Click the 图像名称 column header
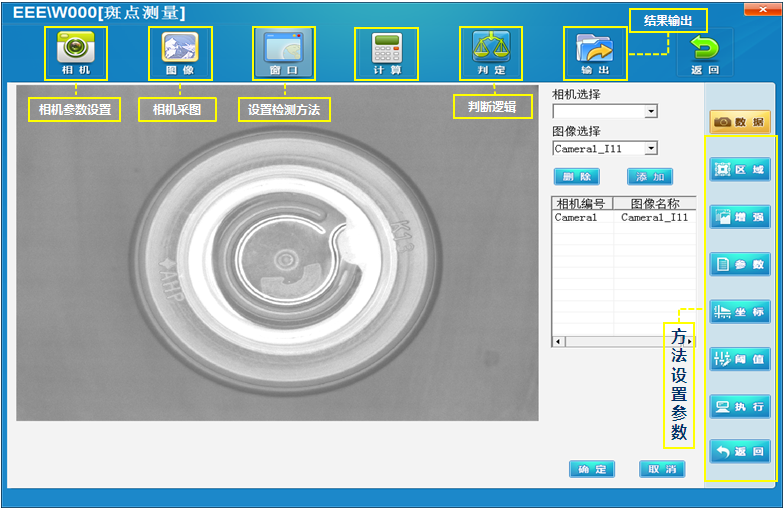The image size is (784, 509). point(654,204)
